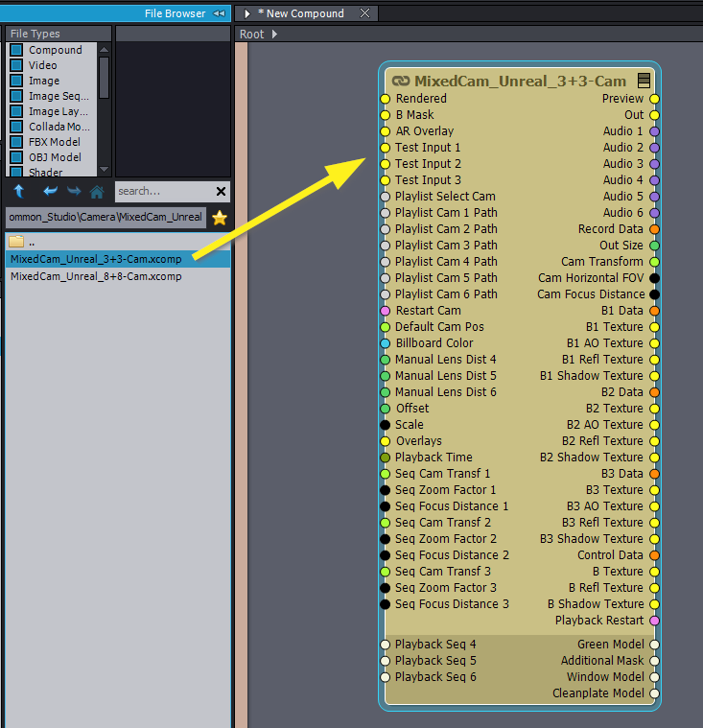Click the File Browser panel title

click(175, 13)
